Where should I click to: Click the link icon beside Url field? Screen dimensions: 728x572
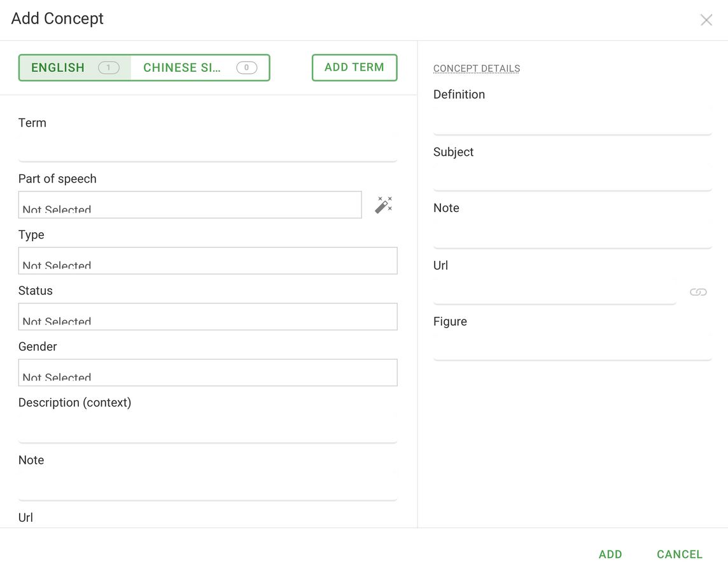[x=698, y=292]
